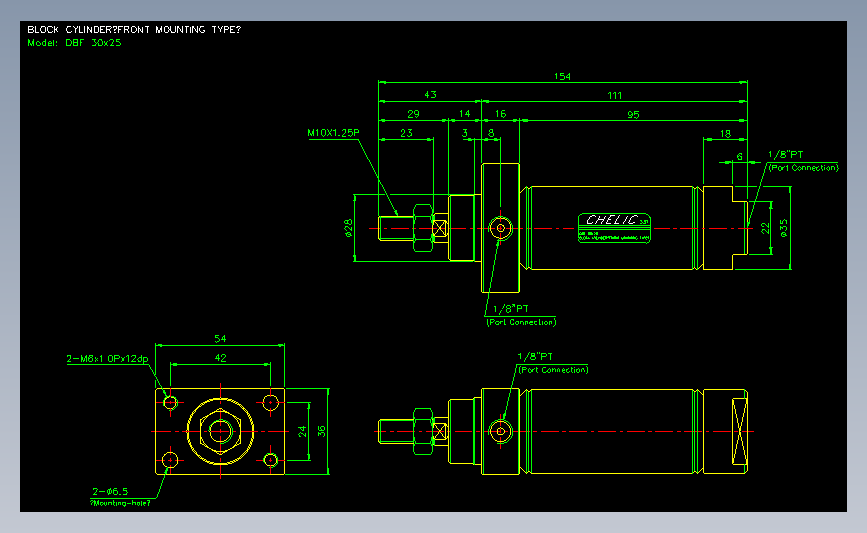Click the diameter label 'ø28'
The image size is (867, 533).
[348, 228]
